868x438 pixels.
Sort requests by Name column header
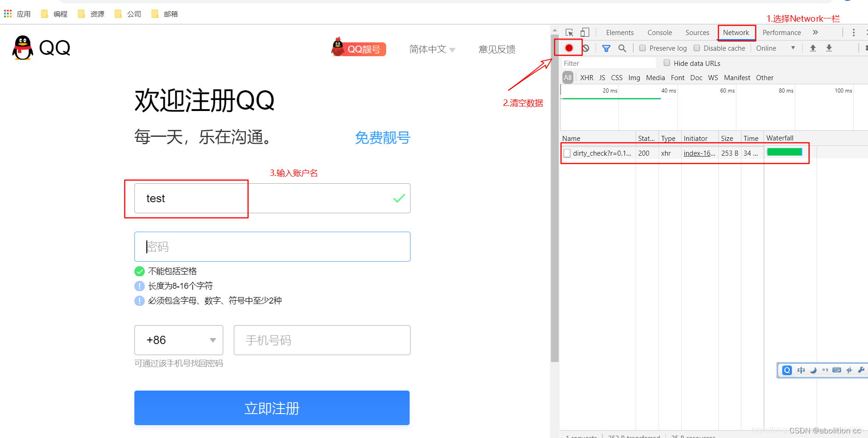point(598,138)
